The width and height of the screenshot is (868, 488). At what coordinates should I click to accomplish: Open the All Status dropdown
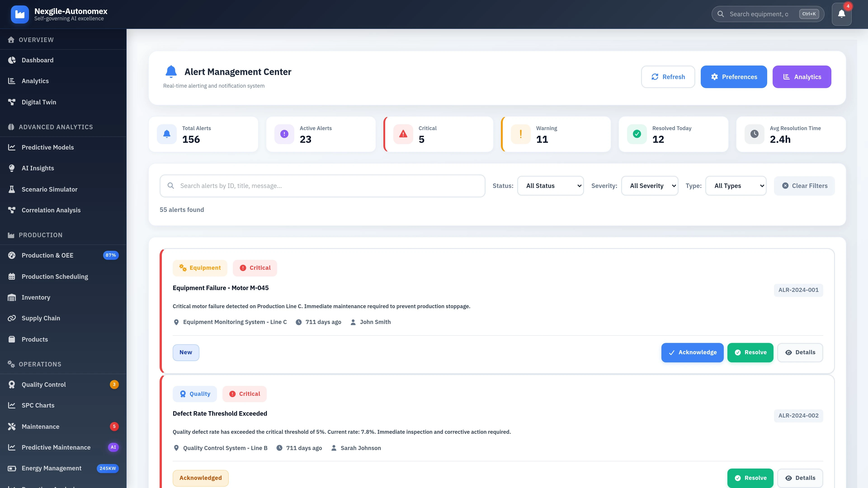point(550,185)
